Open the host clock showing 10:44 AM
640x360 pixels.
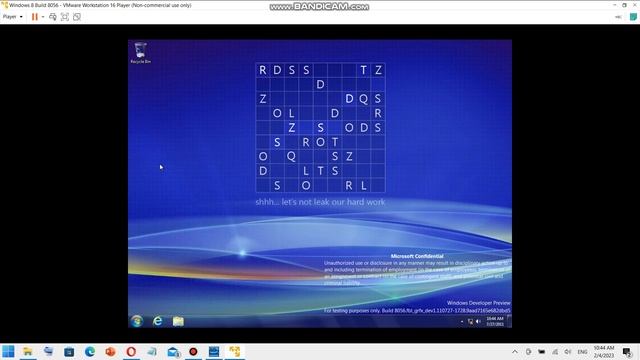pyautogui.click(x=604, y=351)
